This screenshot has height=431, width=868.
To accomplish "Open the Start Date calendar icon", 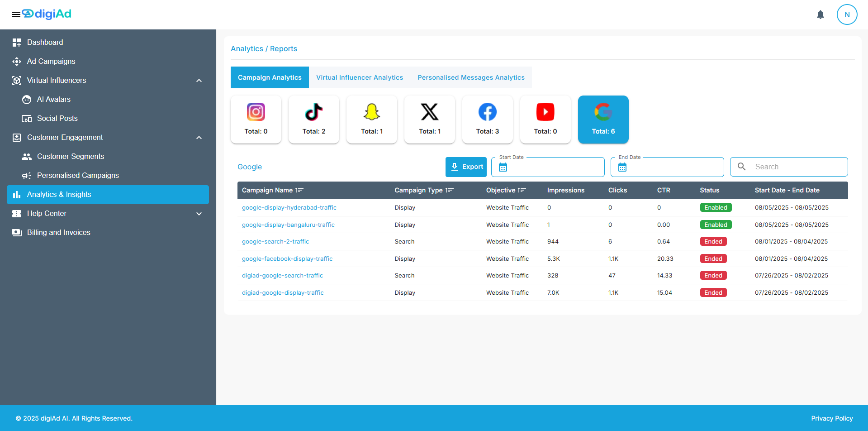I will pos(503,168).
